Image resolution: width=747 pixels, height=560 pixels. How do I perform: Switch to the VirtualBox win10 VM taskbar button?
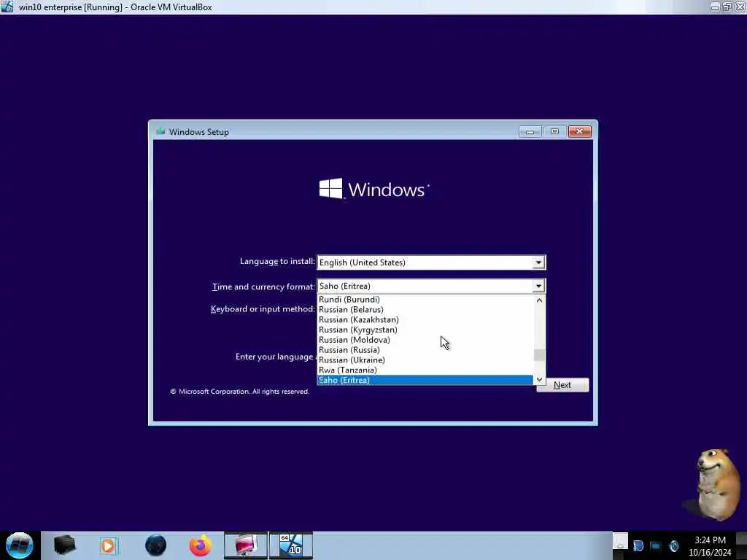[x=291, y=545]
